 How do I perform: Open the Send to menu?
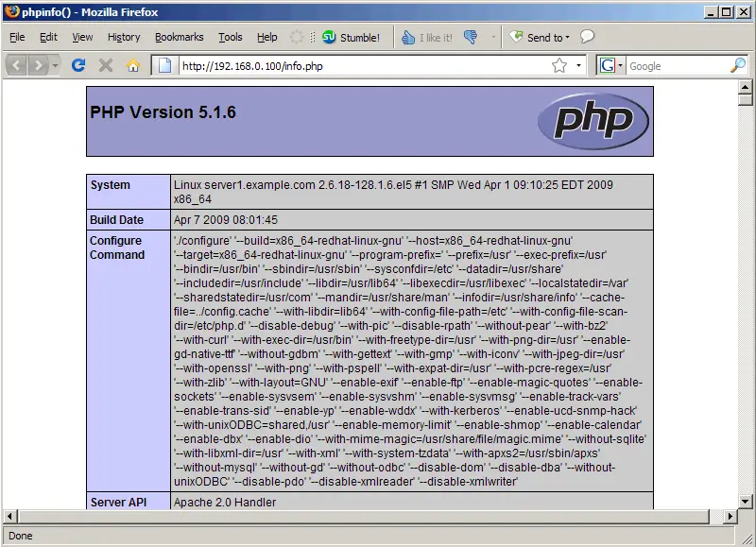coord(540,37)
